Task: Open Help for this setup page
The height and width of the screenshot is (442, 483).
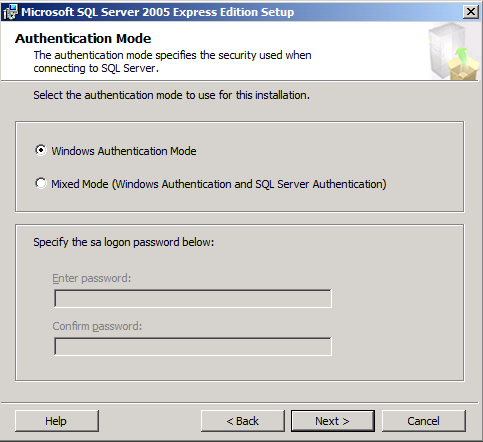Action: [57, 421]
